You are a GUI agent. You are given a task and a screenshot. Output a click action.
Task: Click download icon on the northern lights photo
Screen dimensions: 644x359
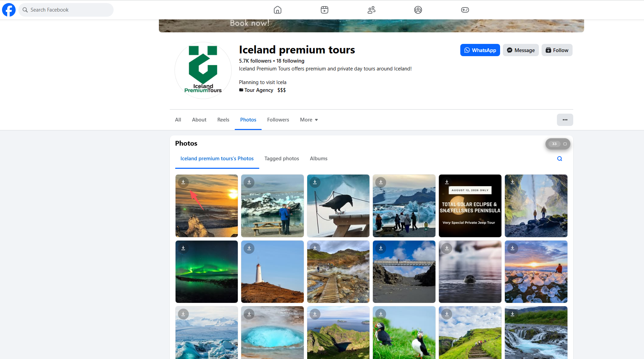tap(183, 248)
